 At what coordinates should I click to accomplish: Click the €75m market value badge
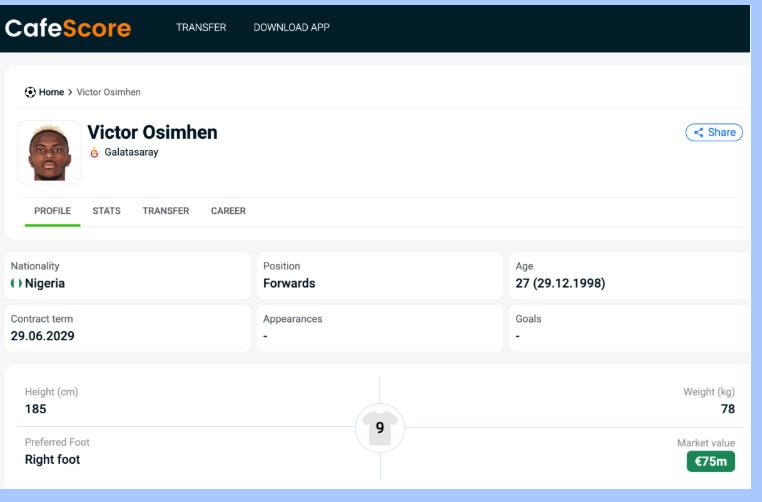[710, 461]
